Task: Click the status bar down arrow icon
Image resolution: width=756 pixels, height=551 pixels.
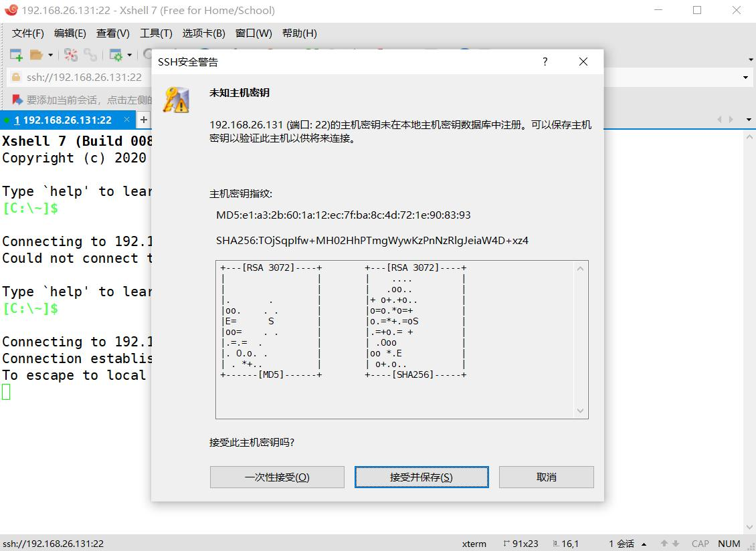Action: (x=676, y=544)
